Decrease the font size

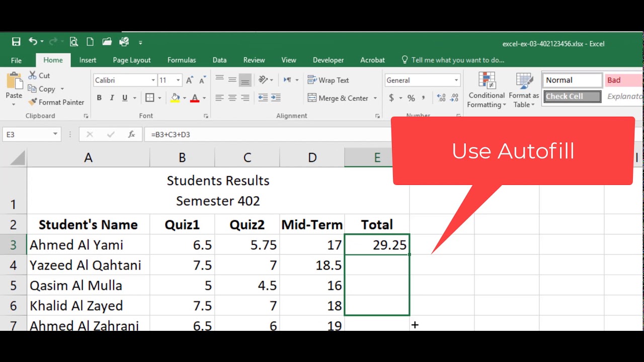tap(202, 80)
